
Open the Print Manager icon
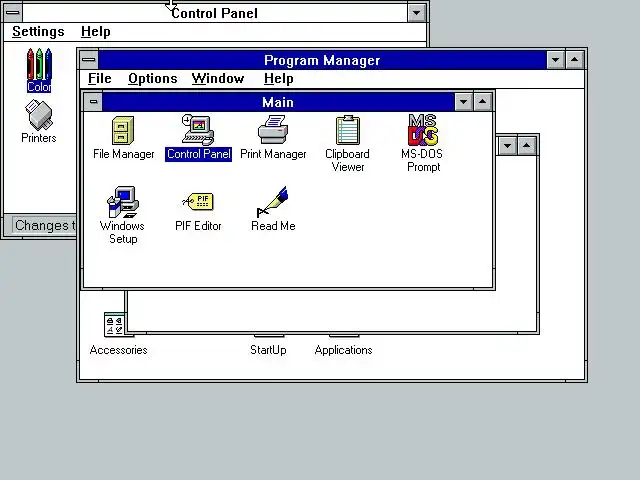pos(273,131)
